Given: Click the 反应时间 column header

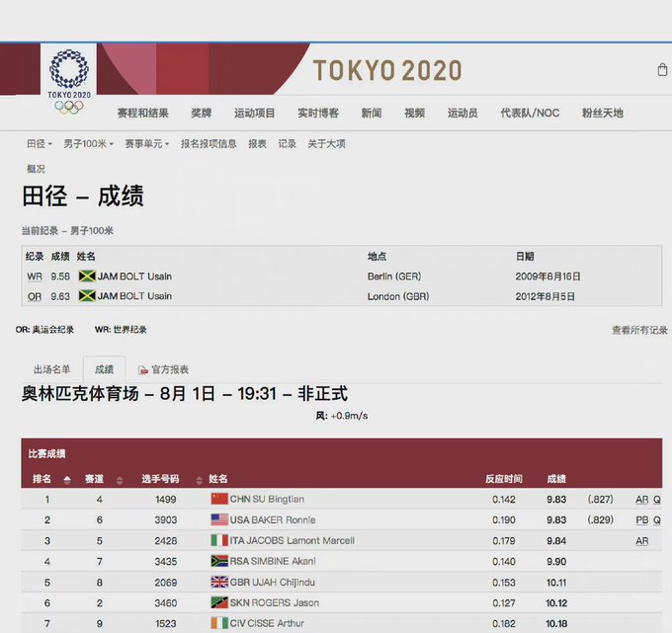Looking at the screenshot, I should (x=504, y=479).
